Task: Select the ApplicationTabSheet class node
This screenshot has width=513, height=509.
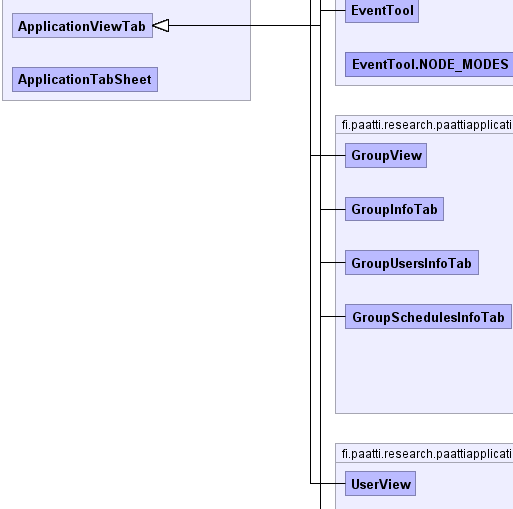Action: click(x=85, y=80)
